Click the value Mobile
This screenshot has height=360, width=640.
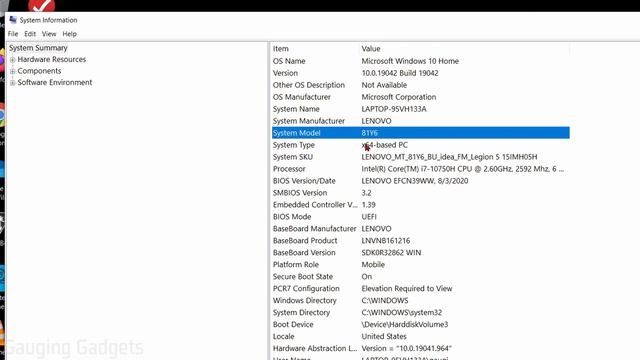click(x=373, y=264)
